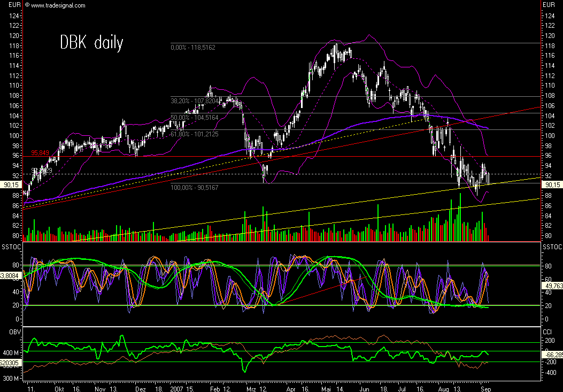Click the 'SSTOC' label on the right side
This screenshot has width=563, height=392.
click(552, 247)
